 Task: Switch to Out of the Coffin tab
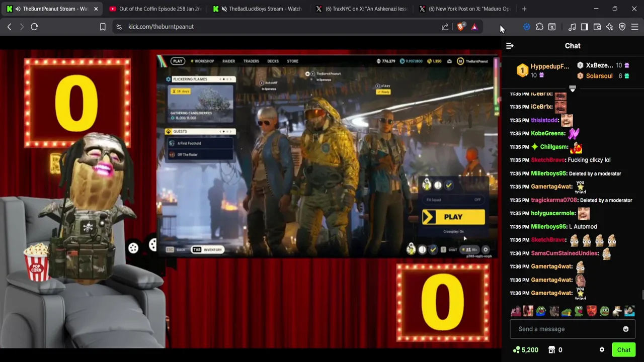tap(154, 9)
